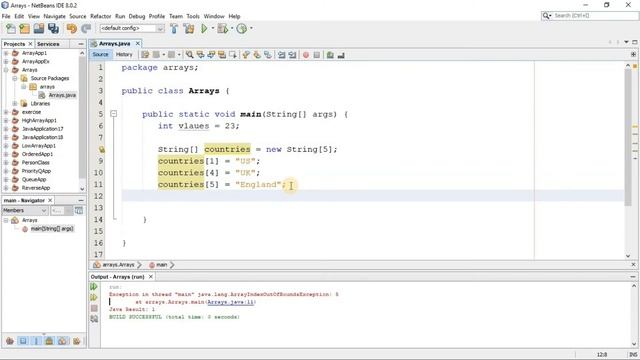Viewport: 640px width, 360px height.
Task: Click the warning bulb on line 8
Action: pos(102,149)
